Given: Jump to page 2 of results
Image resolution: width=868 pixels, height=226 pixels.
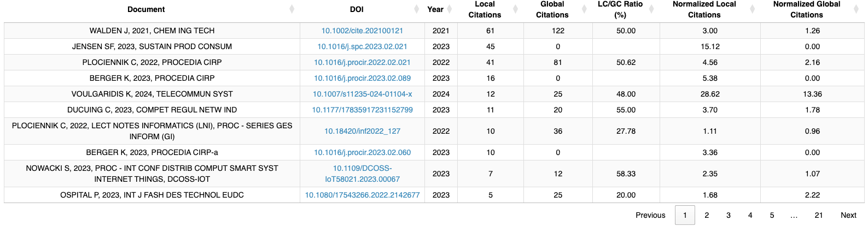Looking at the screenshot, I should pyautogui.click(x=707, y=215).
